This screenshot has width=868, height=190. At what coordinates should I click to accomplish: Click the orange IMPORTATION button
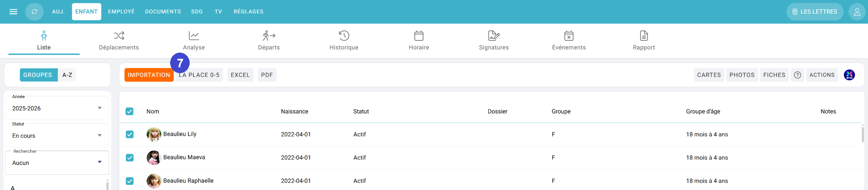pyautogui.click(x=149, y=75)
